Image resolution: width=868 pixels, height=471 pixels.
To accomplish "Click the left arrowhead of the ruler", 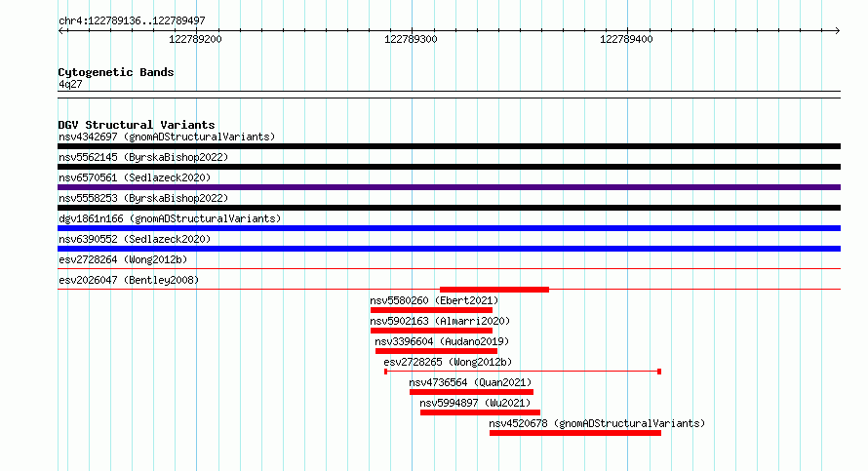I will click(x=60, y=31).
